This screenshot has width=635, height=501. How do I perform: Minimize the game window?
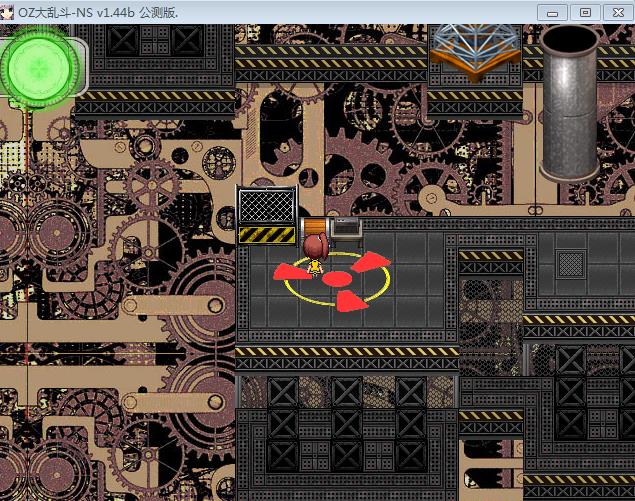coord(552,13)
